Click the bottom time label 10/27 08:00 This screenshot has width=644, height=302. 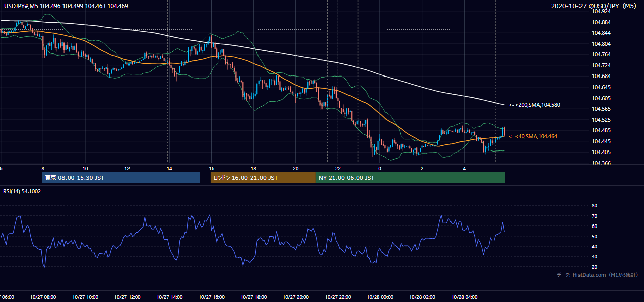[x=42, y=297]
